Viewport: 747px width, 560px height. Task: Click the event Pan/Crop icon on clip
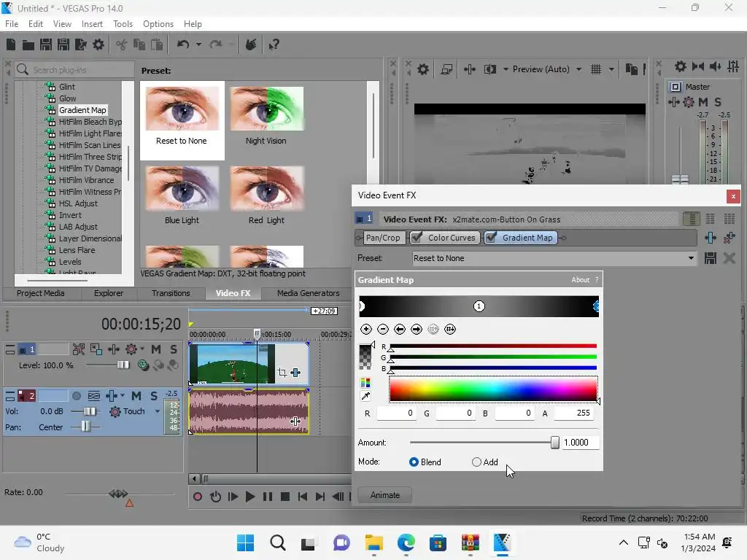(282, 373)
